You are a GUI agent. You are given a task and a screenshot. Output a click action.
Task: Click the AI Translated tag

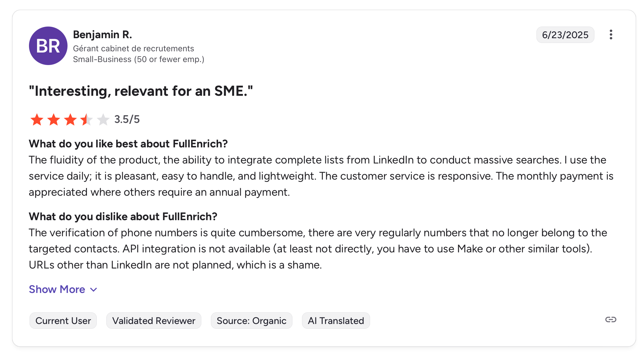336,321
